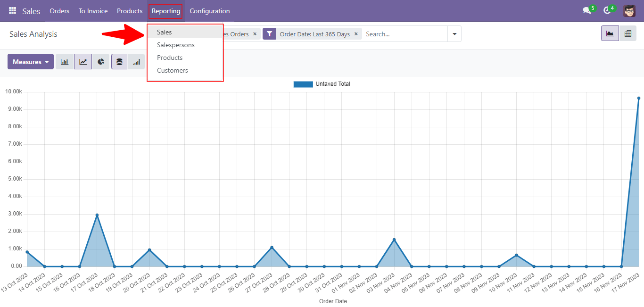Remove the Order Date filter facet
The image size is (644, 307).
click(356, 34)
